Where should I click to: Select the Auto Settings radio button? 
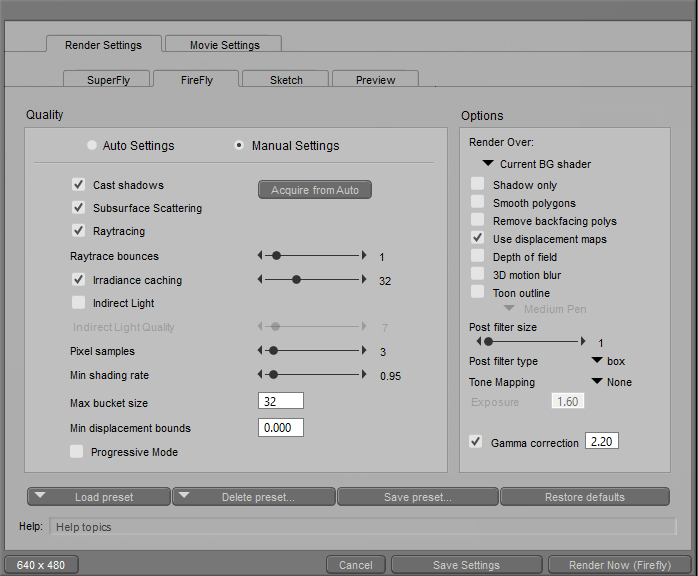coord(92,145)
